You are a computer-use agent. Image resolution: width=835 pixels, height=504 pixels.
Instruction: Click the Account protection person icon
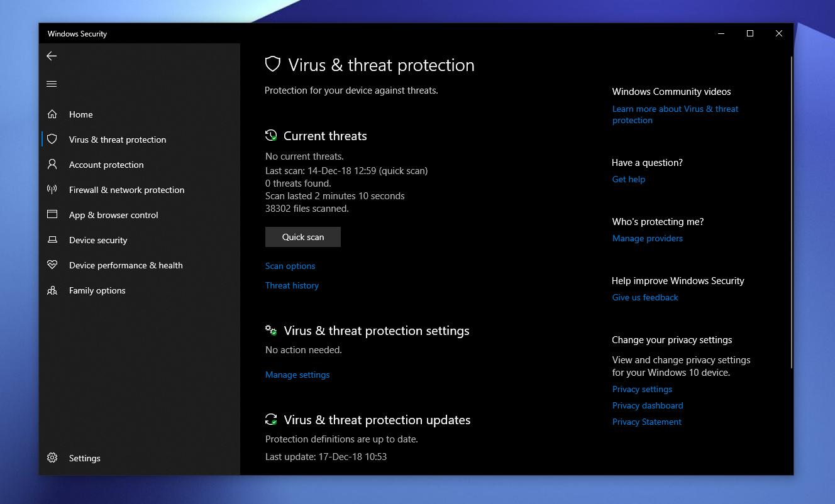52,165
